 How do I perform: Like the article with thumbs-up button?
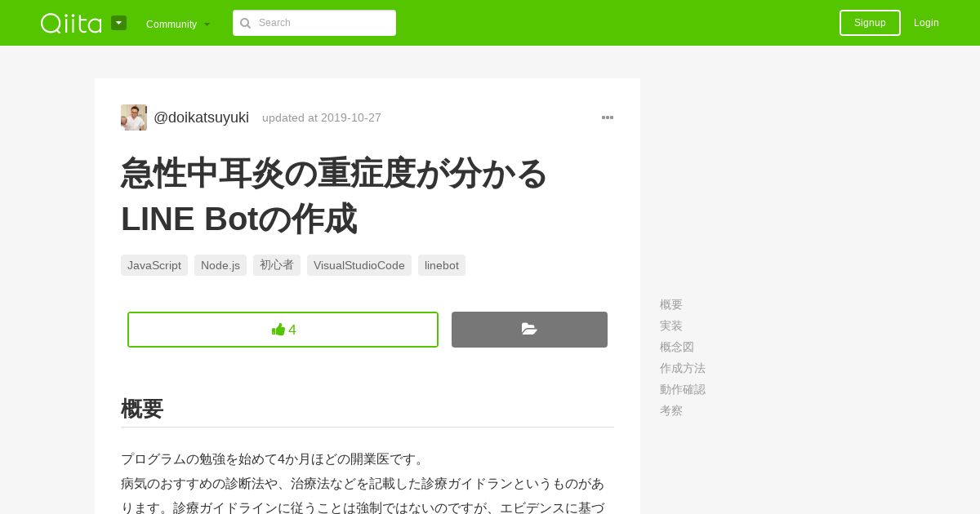click(x=283, y=330)
